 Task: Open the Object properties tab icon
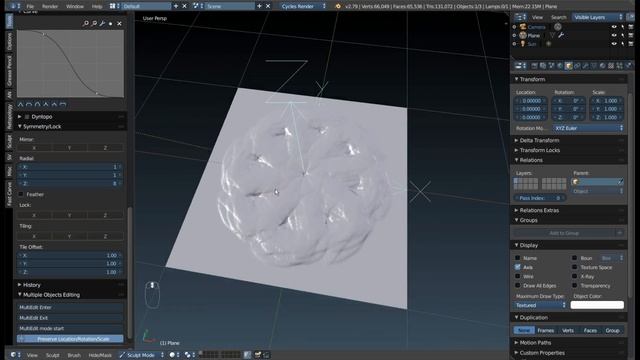click(568, 66)
